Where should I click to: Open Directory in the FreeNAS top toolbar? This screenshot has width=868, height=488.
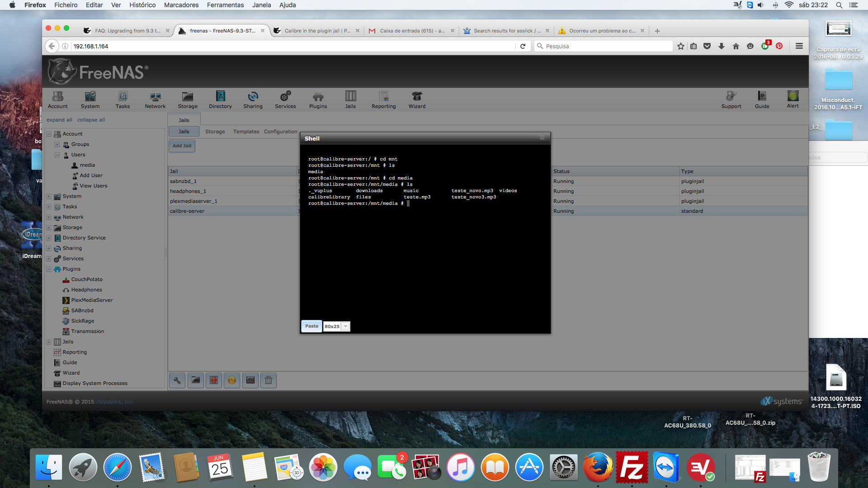point(220,100)
